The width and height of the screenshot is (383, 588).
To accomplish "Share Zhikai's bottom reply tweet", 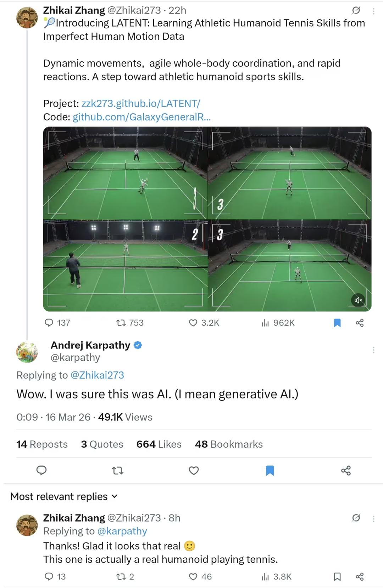I will click(360, 577).
